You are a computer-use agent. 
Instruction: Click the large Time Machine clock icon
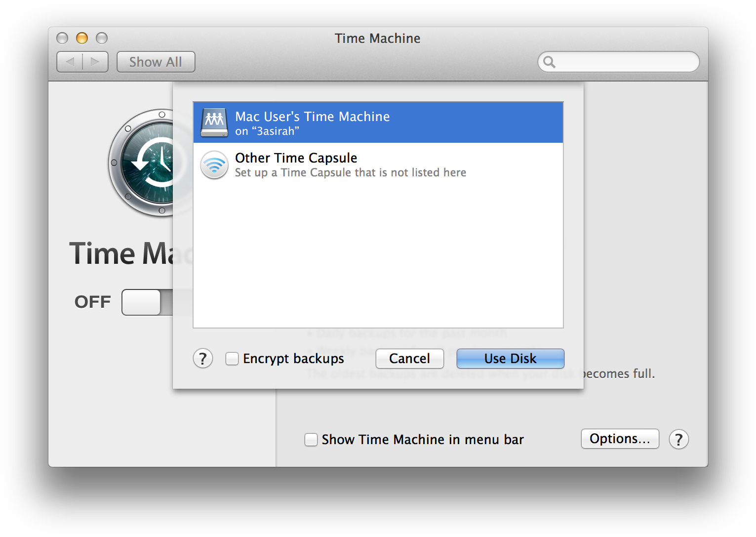click(x=143, y=163)
